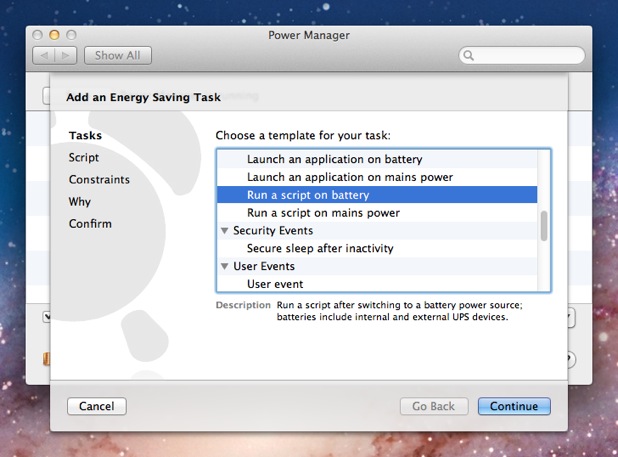Focus the toolbar search field

coord(522,56)
